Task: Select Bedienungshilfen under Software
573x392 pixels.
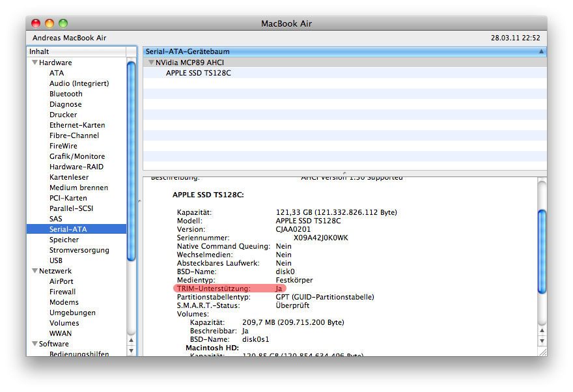Action: (79, 354)
